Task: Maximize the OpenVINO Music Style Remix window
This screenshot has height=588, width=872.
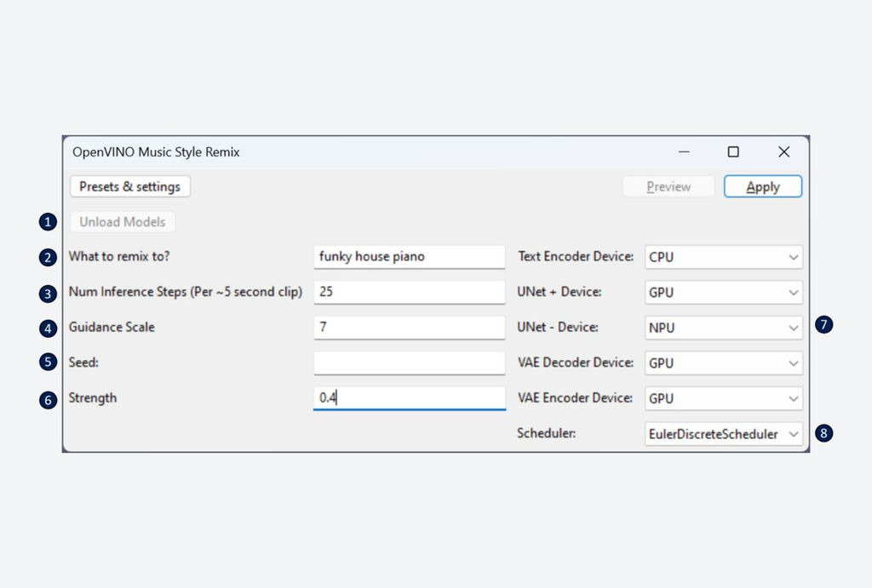Action: pos(733,151)
